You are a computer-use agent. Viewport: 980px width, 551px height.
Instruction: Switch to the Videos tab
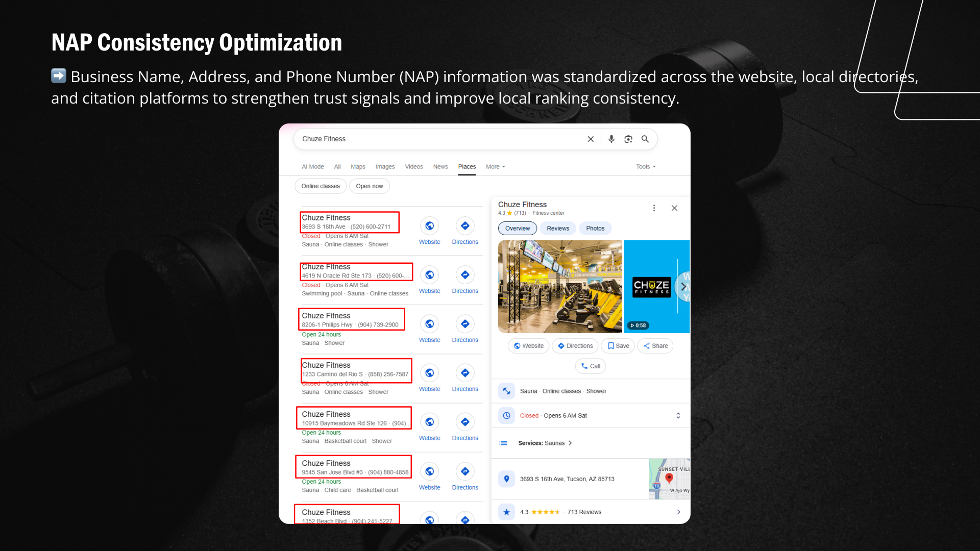[x=414, y=167]
